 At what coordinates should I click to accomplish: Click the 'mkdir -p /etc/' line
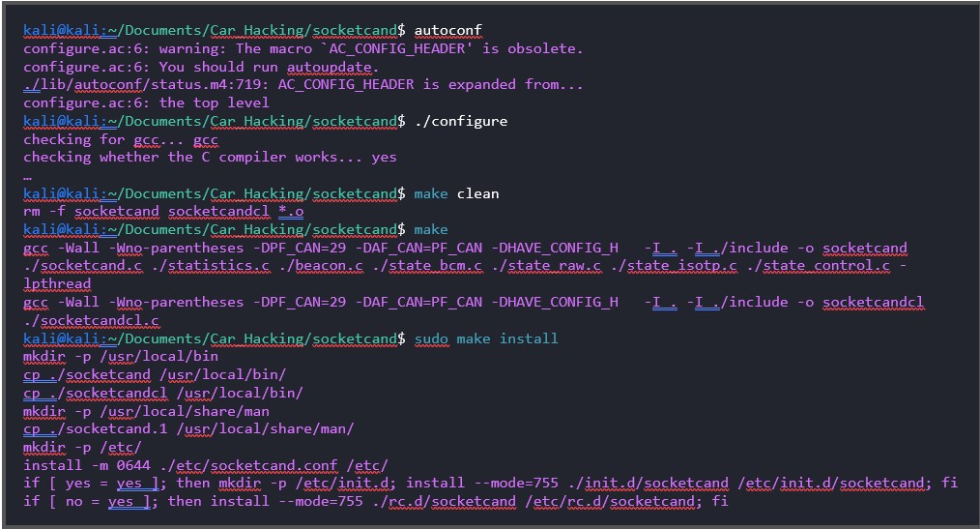tap(82, 447)
